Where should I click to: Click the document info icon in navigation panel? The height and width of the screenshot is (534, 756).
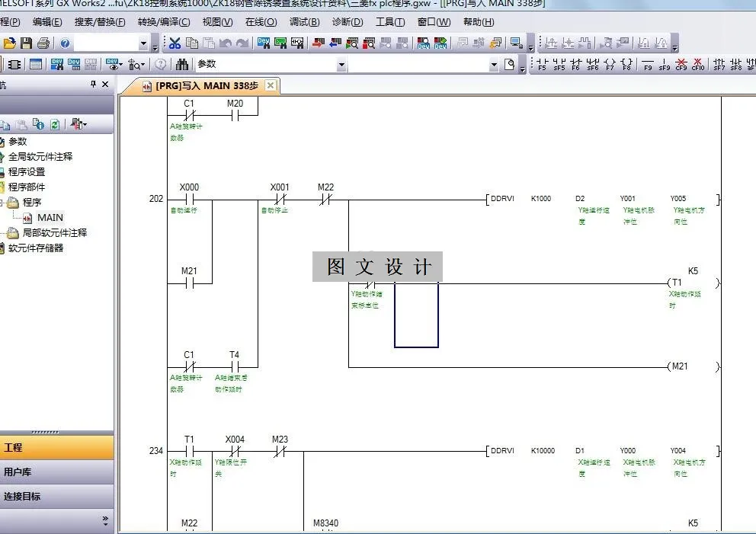pyautogui.click(x=38, y=125)
